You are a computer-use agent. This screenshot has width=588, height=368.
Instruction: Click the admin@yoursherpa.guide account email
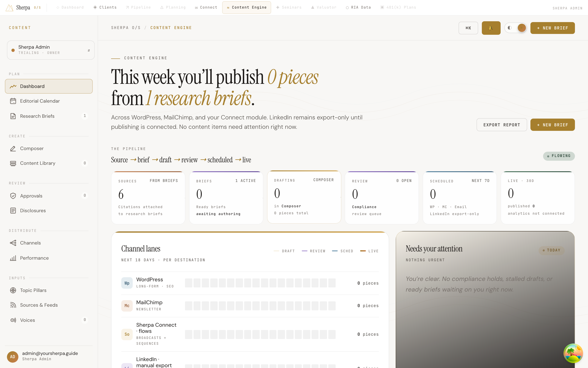tap(50, 353)
